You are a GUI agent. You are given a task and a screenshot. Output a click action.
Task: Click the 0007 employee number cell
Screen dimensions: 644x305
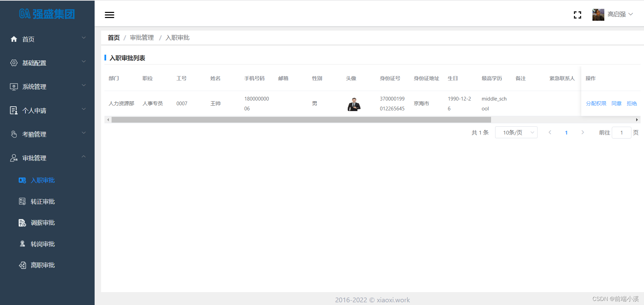point(182,104)
